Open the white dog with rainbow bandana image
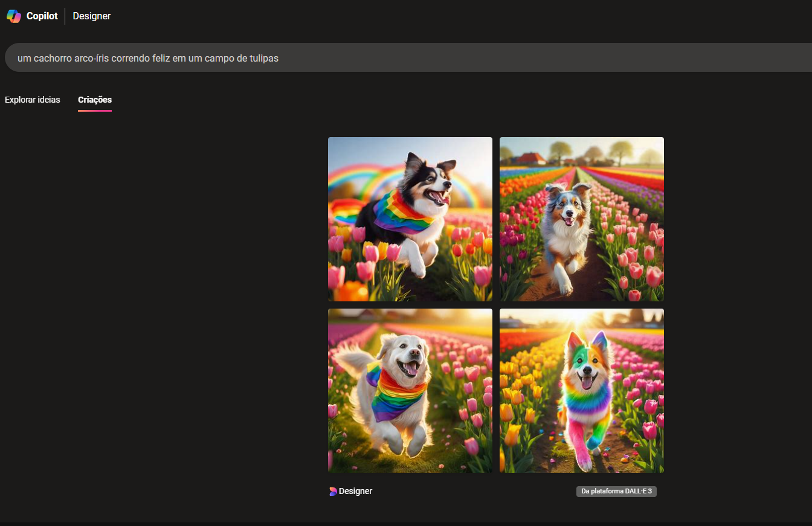The image size is (812, 526). 410,390
